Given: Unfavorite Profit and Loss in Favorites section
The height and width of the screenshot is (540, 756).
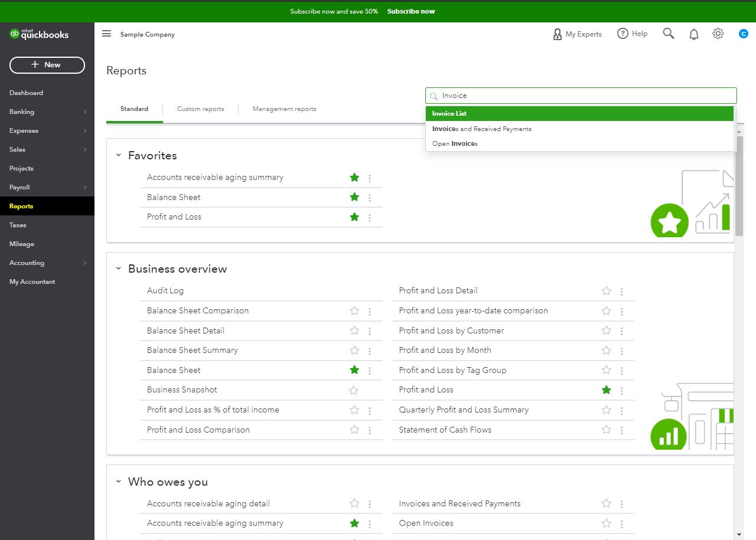Looking at the screenshot, I should click(354, 217).
